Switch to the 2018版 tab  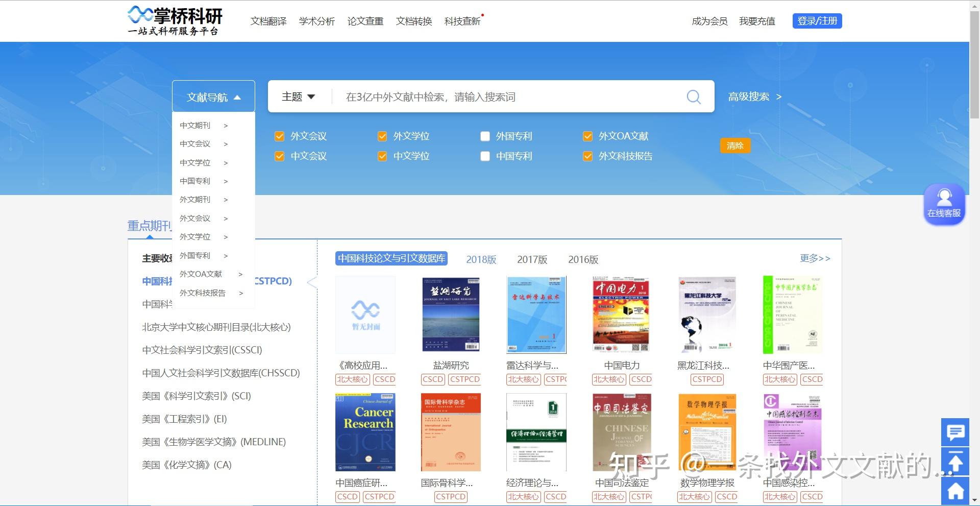click(x=481, y=259)
